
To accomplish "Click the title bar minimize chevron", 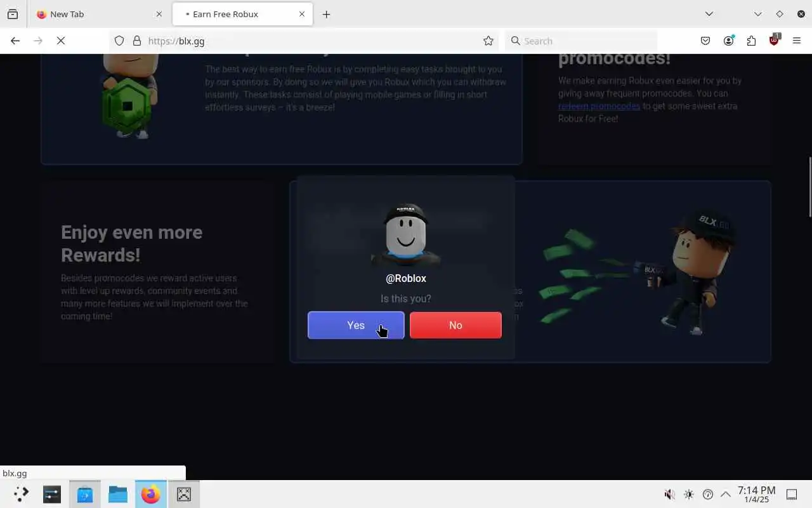I will click(x=758, y=14).
